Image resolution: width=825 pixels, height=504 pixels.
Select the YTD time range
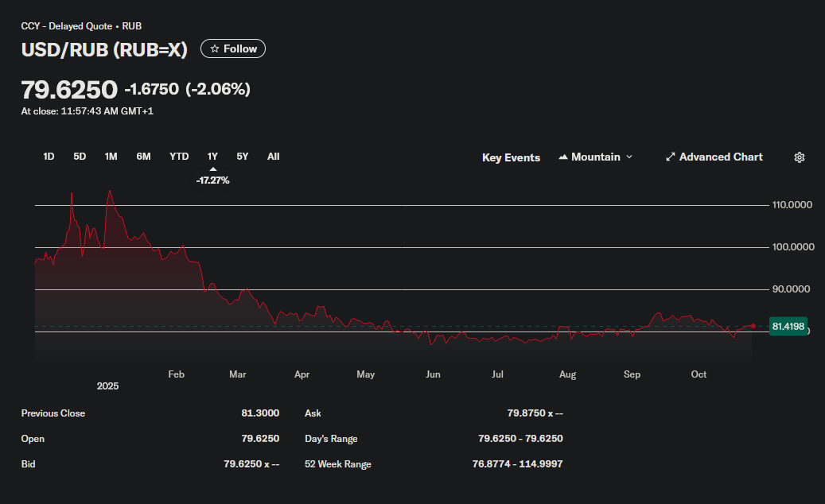point(179,157)
